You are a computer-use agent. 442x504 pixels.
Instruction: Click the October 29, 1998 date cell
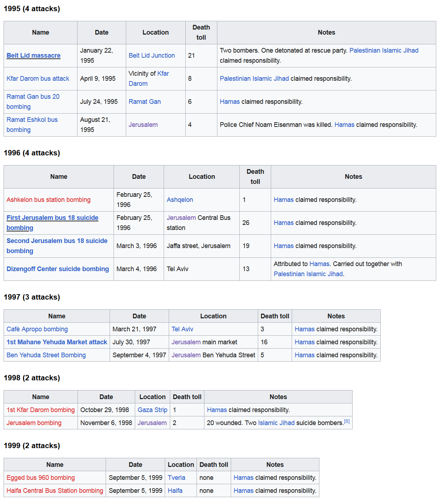click(106, 410)
